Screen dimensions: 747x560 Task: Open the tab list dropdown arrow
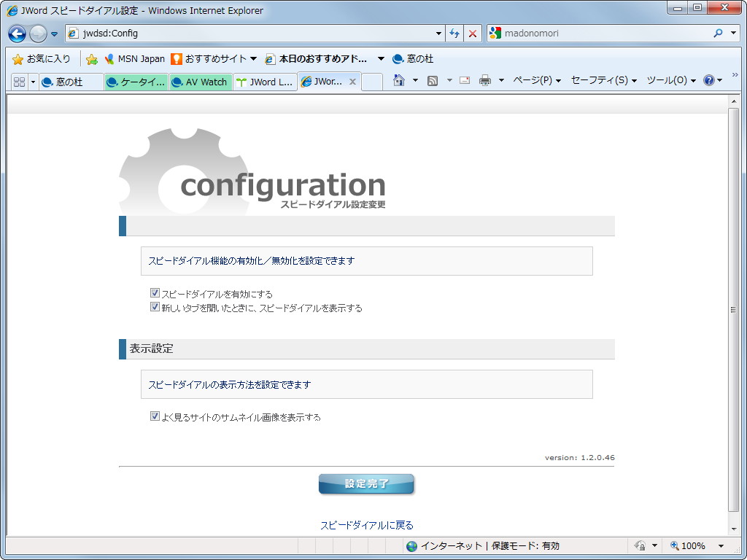click(x=33, y=82)
